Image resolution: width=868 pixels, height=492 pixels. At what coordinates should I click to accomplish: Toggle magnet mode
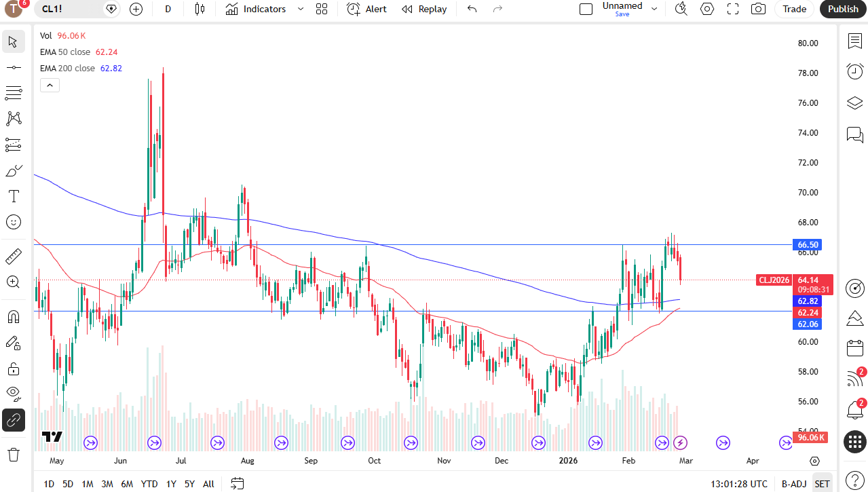[x=13, y=317]
